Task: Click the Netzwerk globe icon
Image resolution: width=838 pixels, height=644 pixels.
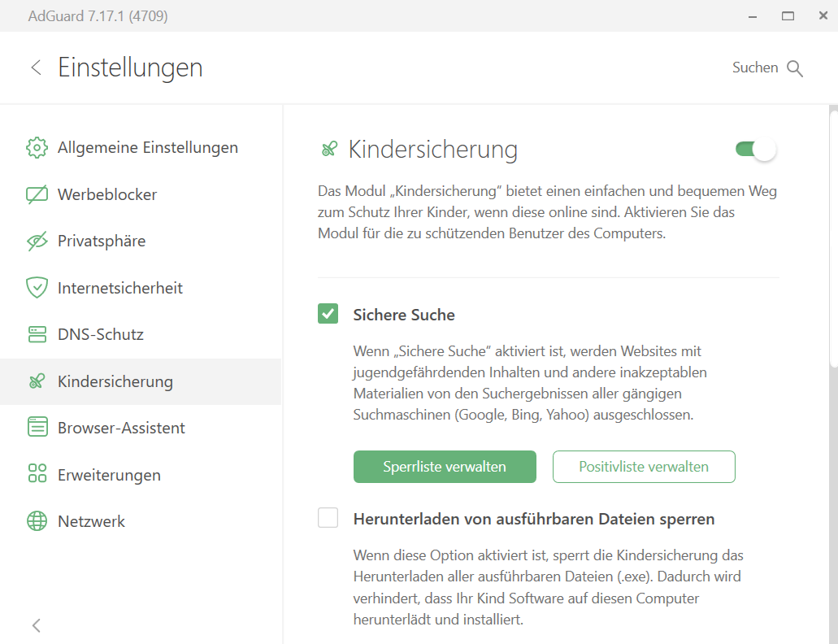Action: (x=37, y=520)
